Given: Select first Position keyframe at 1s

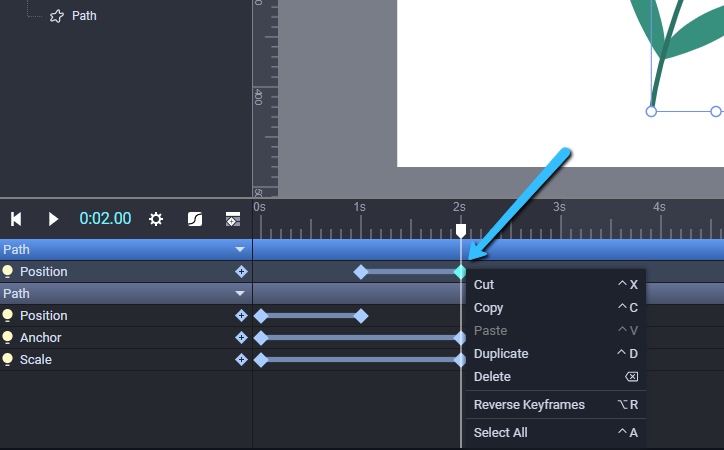Looking at the screenshot, I should pos(361,272).
